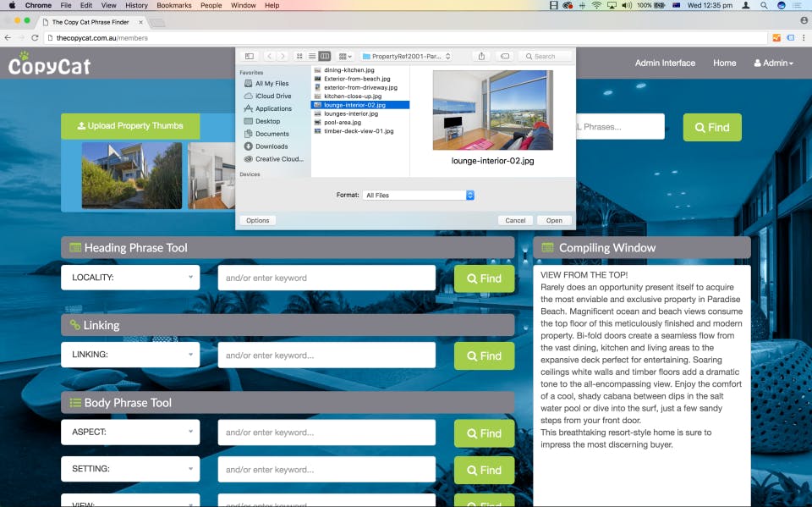The height and width of the screenshot is (507, 812).
Task: Click Find button in LINKING row
Action: tap(484, 356)
